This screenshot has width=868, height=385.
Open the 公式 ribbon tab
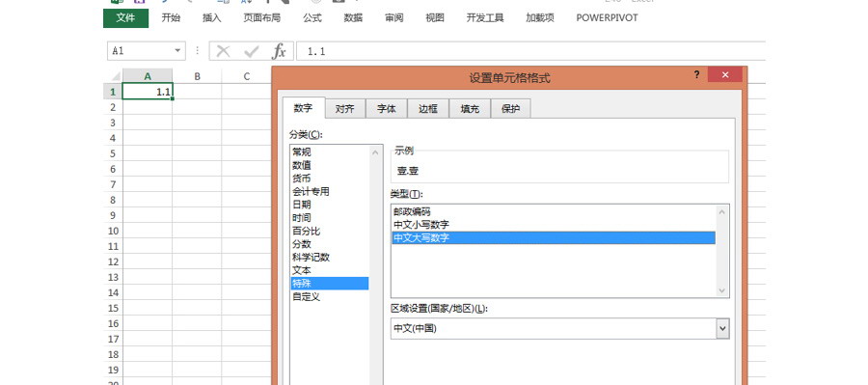point(312,17)
